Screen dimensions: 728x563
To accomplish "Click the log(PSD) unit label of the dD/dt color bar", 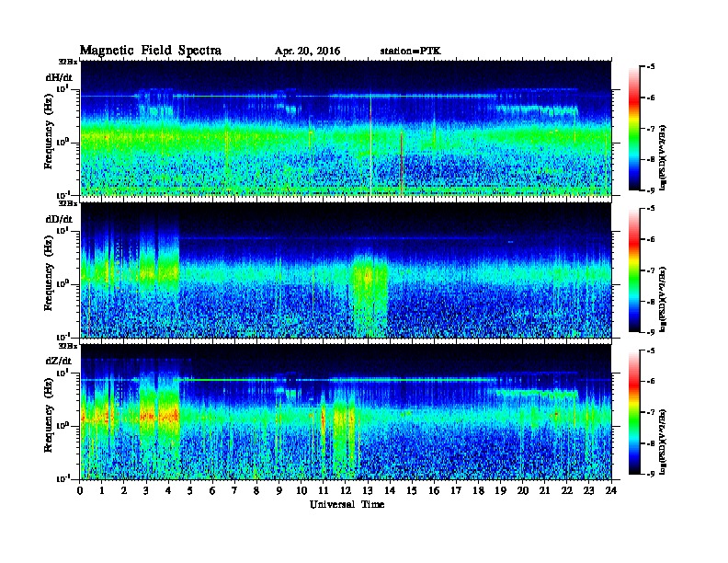I will point(663,299).
